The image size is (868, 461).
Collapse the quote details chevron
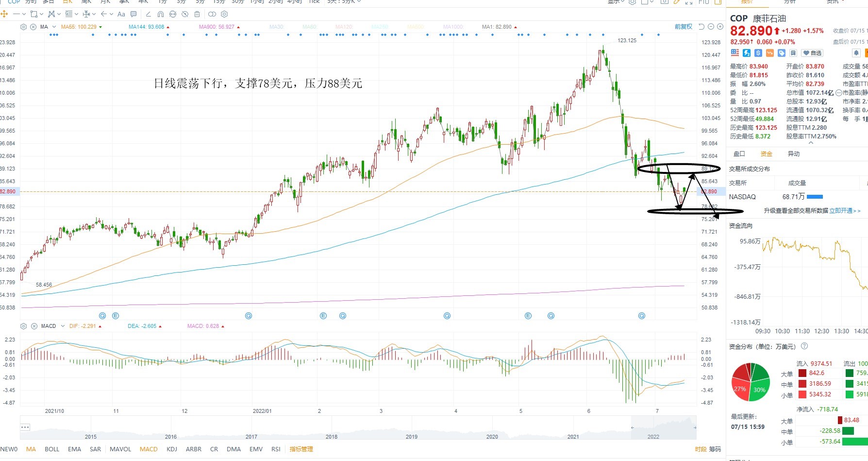[810, 143]
